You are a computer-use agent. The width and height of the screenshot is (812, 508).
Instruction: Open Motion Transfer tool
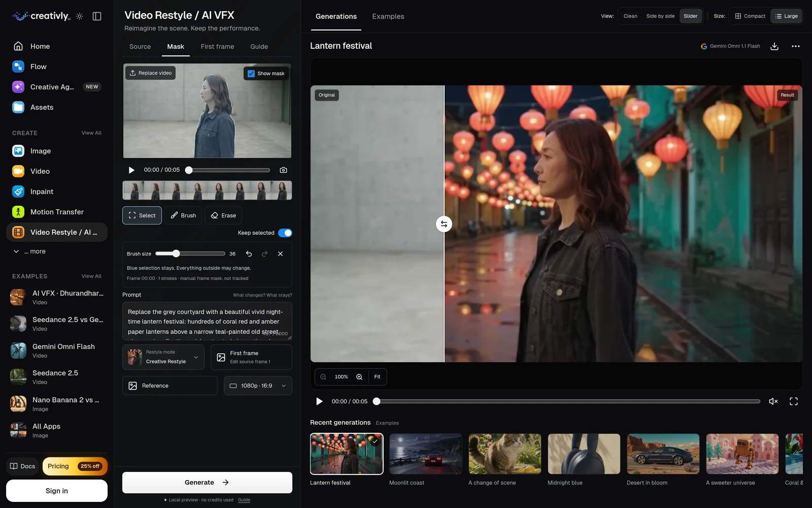coord(57,212)
